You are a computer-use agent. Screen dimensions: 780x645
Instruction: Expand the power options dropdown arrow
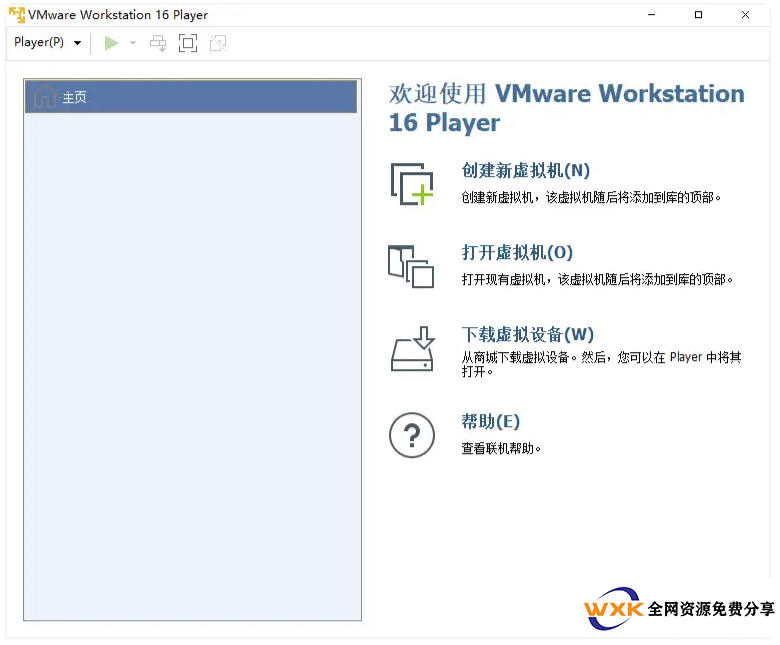click(133, 43)
